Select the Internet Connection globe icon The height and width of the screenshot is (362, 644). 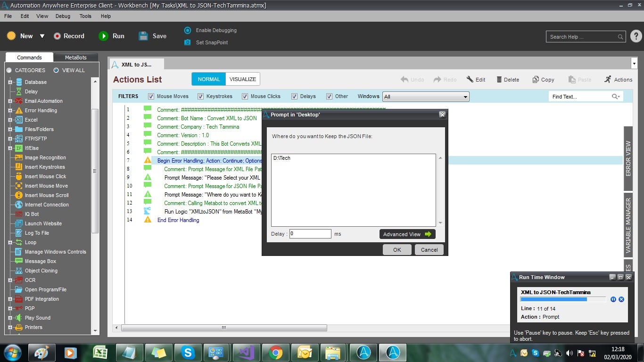(x=19, y=205)
